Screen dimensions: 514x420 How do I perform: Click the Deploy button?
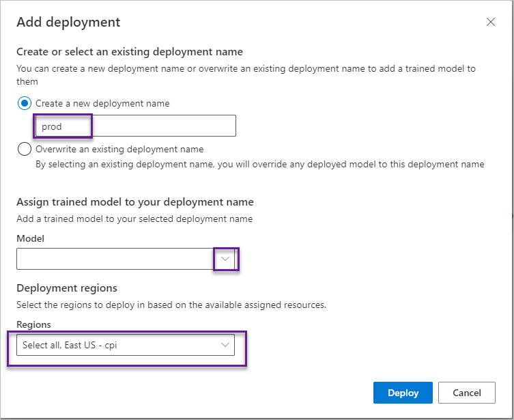coord(403,393)
